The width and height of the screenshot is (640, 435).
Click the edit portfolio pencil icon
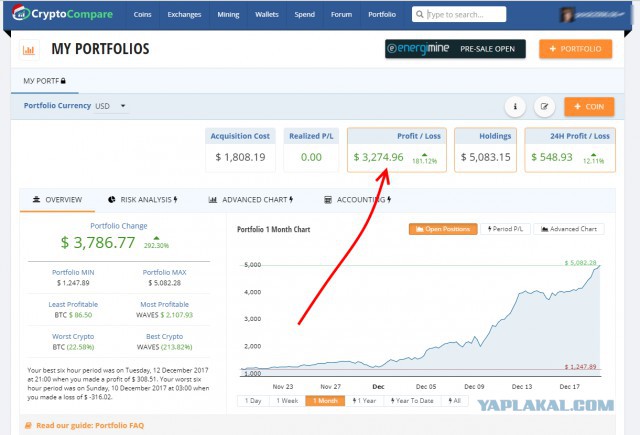click(x=544, y=107)
